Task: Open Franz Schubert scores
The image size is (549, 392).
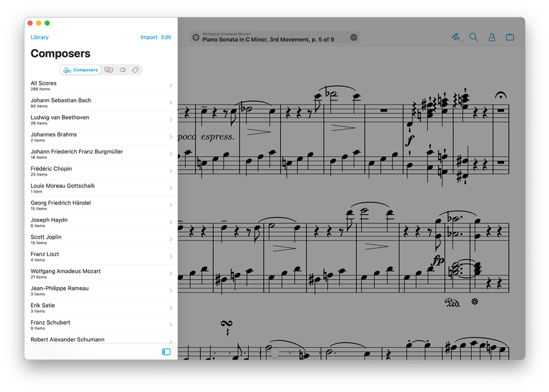Action: click(x=101, y=325)
